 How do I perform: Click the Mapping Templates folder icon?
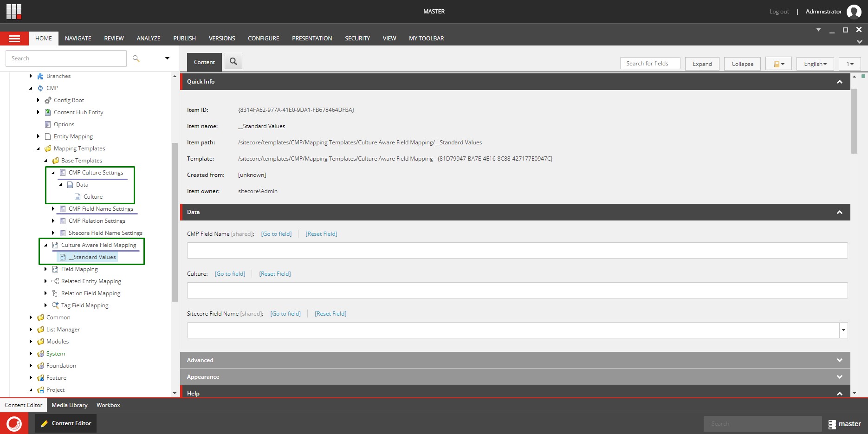click(48, 149)
